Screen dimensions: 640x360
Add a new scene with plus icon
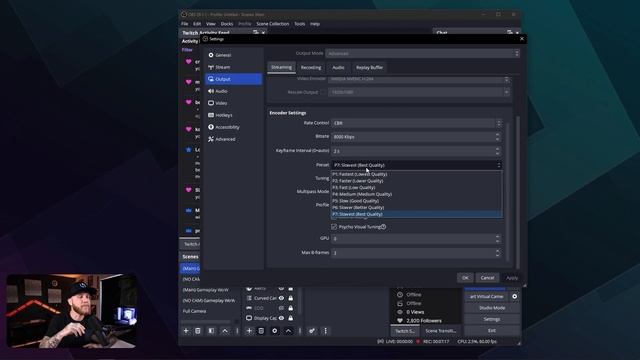click(x=186, y=331)
